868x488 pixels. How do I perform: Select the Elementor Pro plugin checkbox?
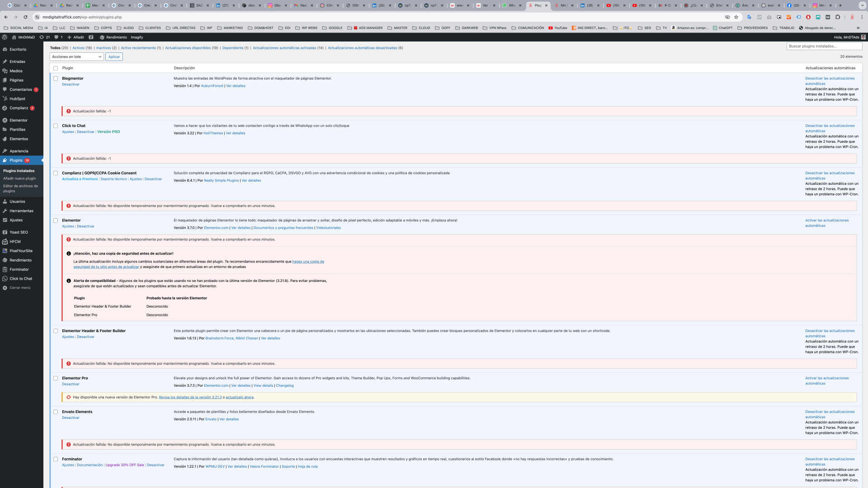point(56,378)
